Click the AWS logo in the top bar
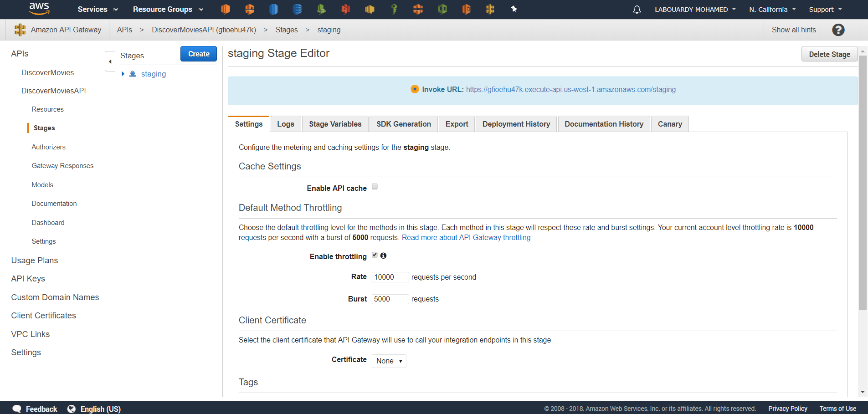Image resolution: width=868 pixels, height=414 pixels. [x=39, y=8]
